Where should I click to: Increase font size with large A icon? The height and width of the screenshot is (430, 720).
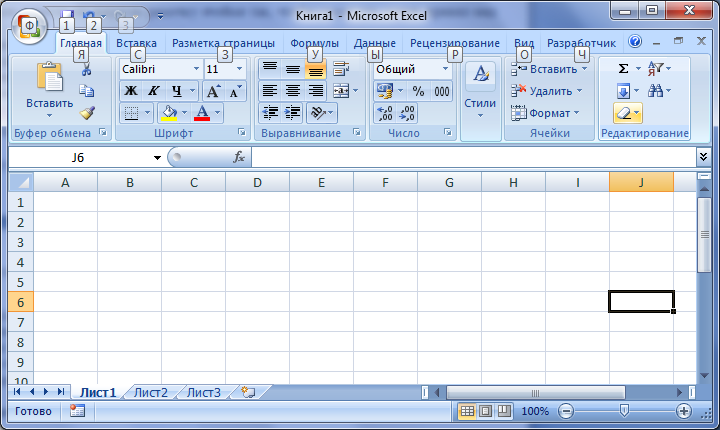(x=214, y=91)
